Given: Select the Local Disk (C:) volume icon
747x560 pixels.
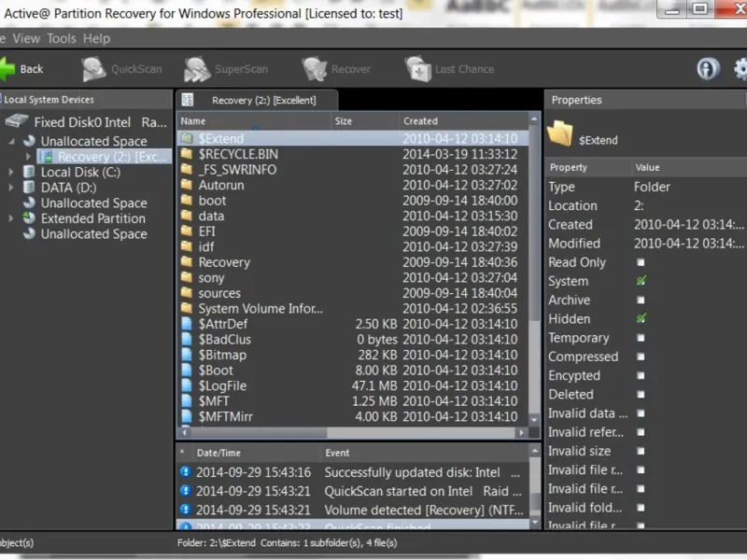Looking at the screenshot, I should click(x=29, y=172).
